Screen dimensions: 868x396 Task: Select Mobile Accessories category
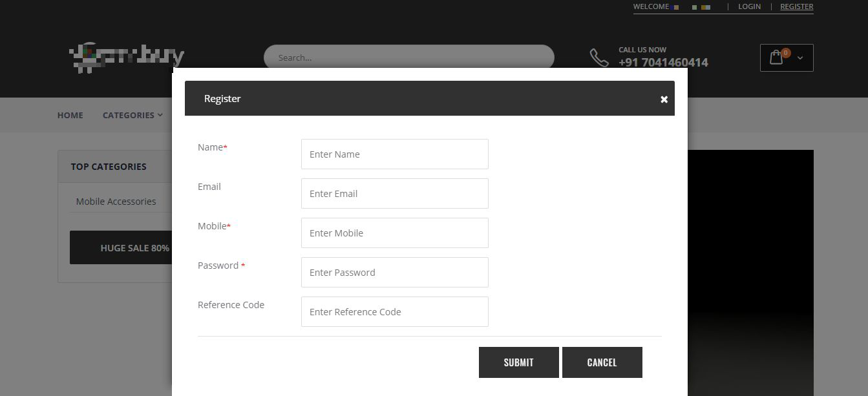coord(116,202)
